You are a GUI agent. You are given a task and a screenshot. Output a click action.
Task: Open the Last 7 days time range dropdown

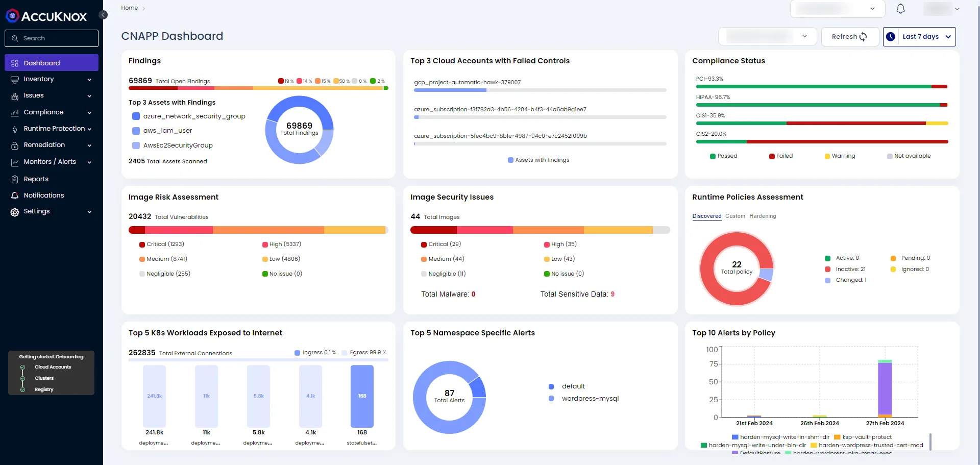coord(919,37)
